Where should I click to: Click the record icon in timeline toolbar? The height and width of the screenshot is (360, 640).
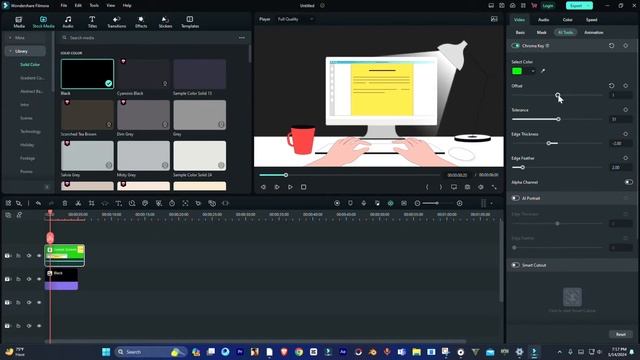(337, 203)
